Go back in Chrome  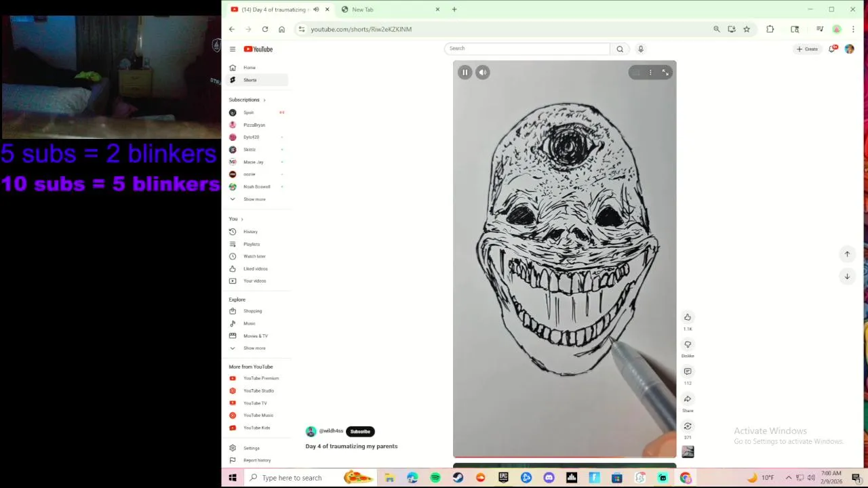[x=232, y=29]
